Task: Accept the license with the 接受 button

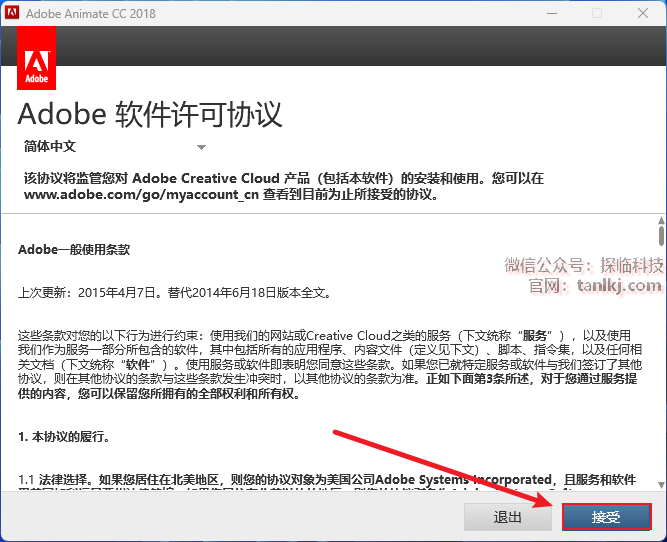Action: click(x=606, y=517)
